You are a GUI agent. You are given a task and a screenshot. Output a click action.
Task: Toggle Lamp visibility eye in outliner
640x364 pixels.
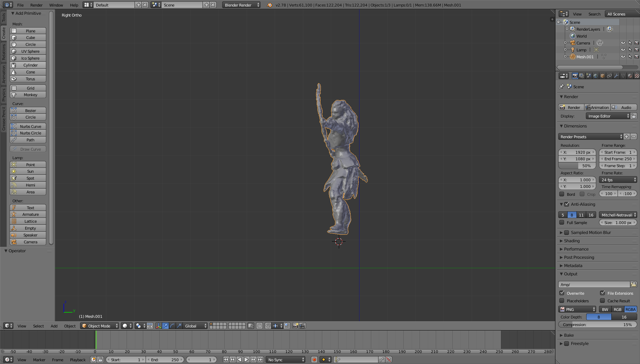623,50
